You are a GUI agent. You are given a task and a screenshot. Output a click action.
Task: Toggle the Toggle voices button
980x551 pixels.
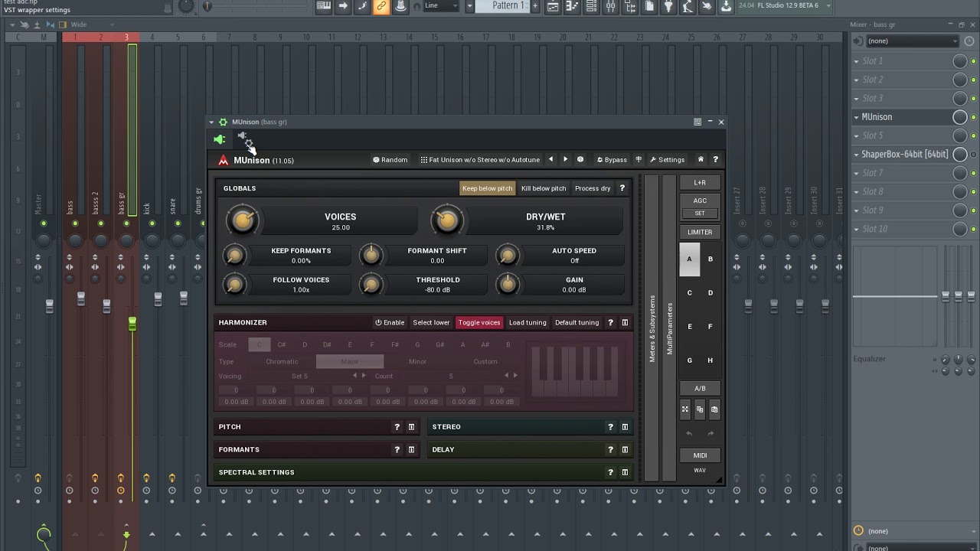[x=479, y=322]
